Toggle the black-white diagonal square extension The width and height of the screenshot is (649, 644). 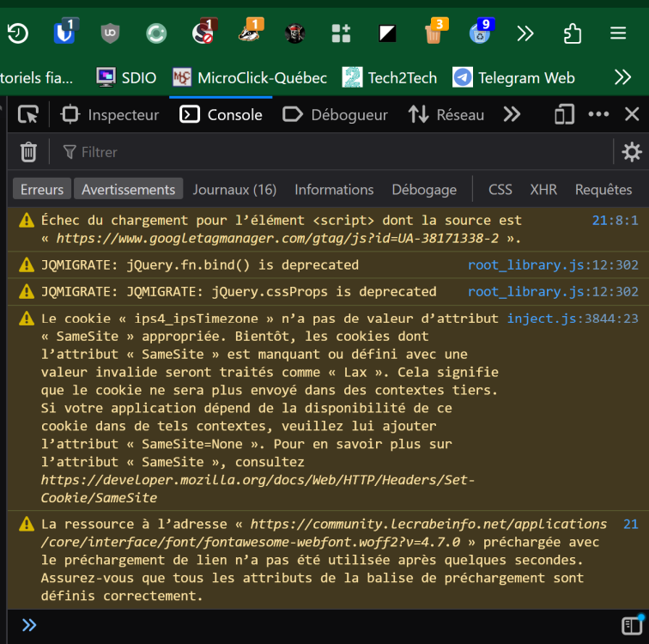tap(387, 33)
